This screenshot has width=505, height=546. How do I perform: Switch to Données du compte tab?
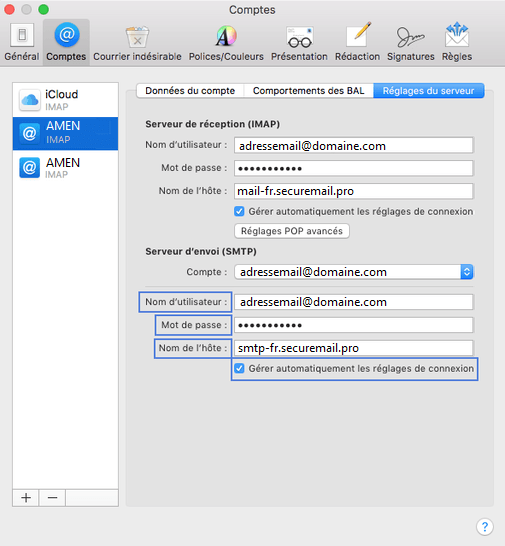point(190,91)
